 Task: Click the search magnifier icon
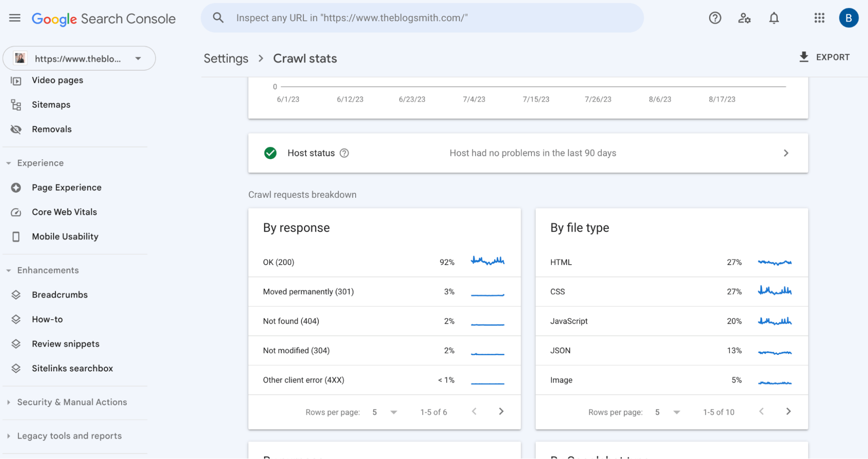click(218, 18)
